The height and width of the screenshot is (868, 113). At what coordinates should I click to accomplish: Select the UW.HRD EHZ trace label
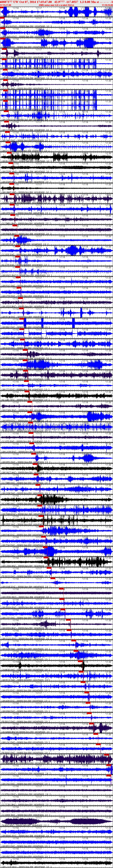pos(26,857)
